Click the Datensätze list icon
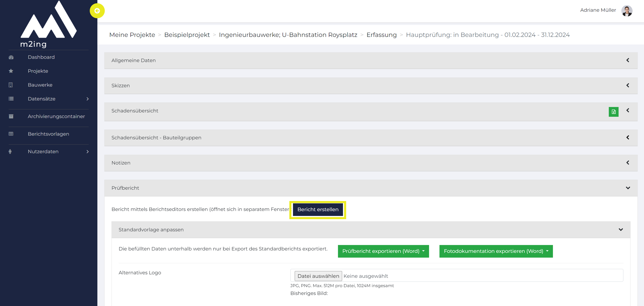This screenshot has height=306, width=644. (11, 99)
